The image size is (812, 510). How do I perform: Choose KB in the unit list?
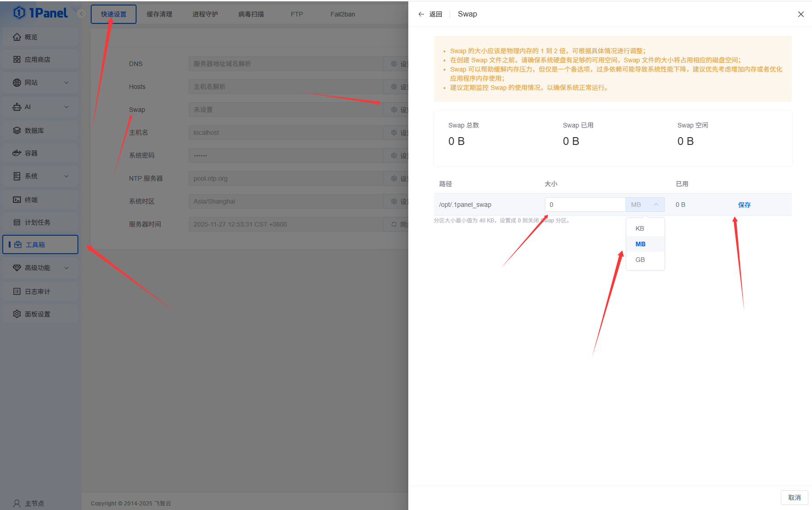point(640,228)
